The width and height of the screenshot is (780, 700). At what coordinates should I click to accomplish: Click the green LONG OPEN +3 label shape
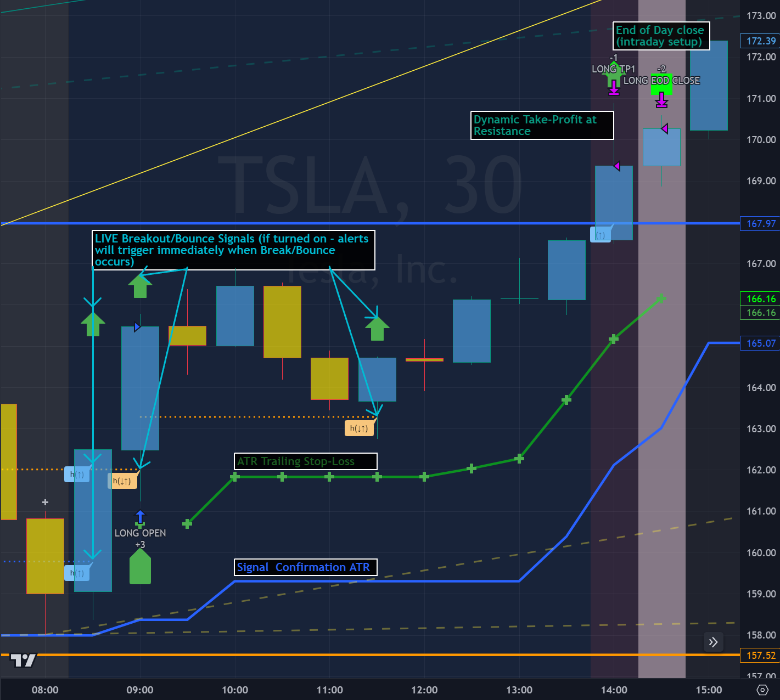(x=140, y=567)
